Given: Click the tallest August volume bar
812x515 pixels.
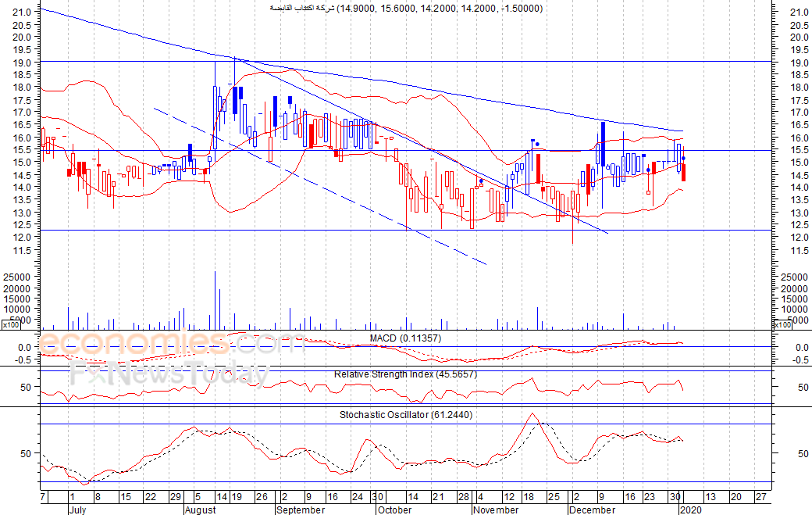Looking at the screenshot, I should tap(215, 301).
